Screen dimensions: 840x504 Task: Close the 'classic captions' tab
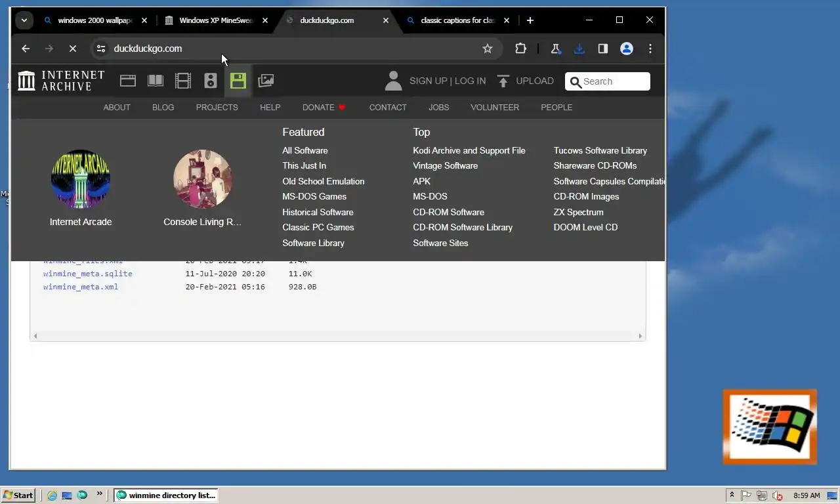507,20
